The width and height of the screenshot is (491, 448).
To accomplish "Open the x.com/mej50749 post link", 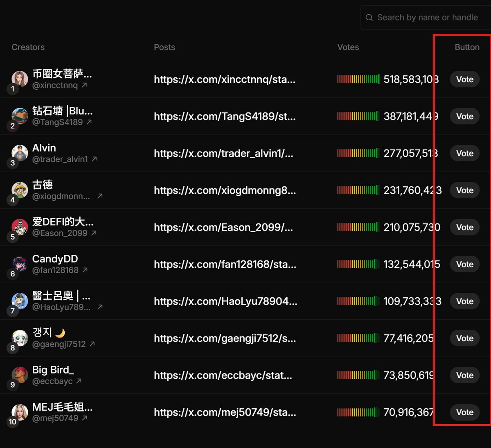I will [225, 412].
